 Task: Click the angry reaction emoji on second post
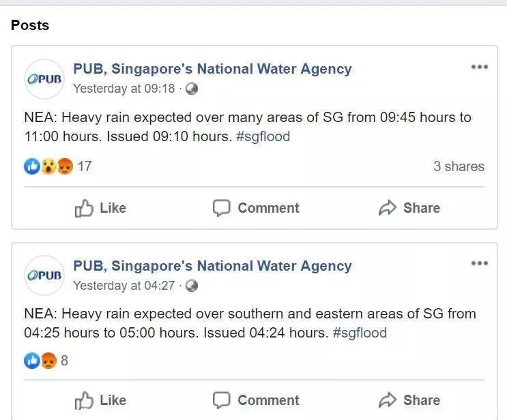pyautogui.click(x=48, y=361)
